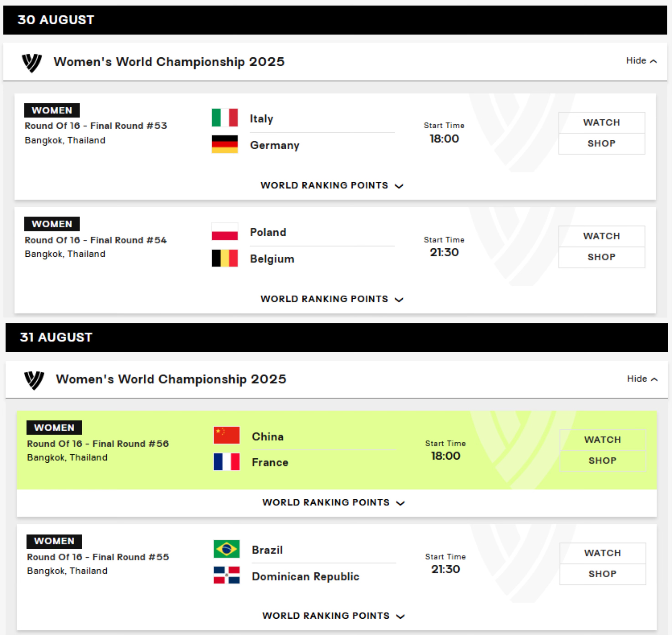This screenshot has height=635, width=672.
Task: Click the Dominican Republic flag icon
Action: [227, 575]
